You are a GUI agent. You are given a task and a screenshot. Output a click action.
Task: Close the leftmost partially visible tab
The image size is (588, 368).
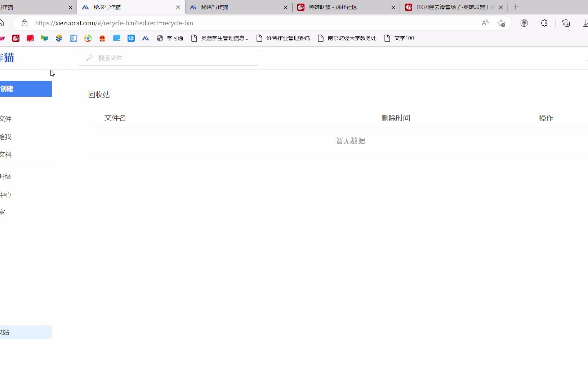(x=70, y=7)
